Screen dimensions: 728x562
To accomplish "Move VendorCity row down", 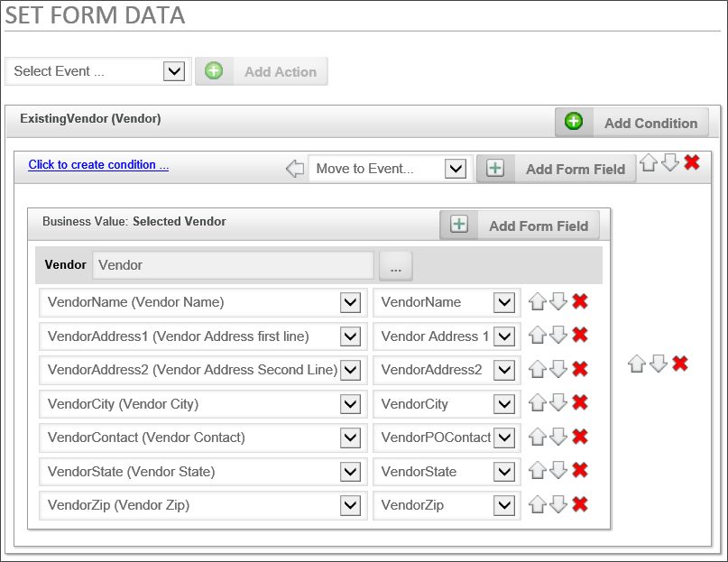I will [558, 403].
